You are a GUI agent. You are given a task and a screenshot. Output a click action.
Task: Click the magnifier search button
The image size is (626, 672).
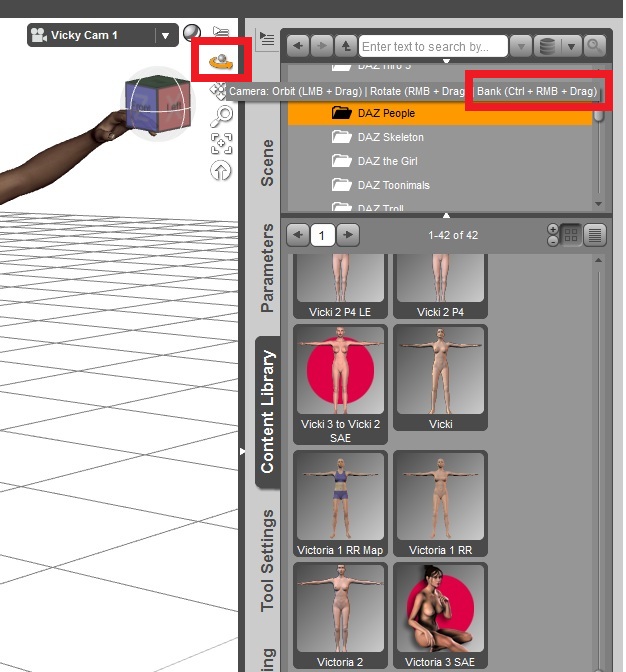(x=594, y=46)
